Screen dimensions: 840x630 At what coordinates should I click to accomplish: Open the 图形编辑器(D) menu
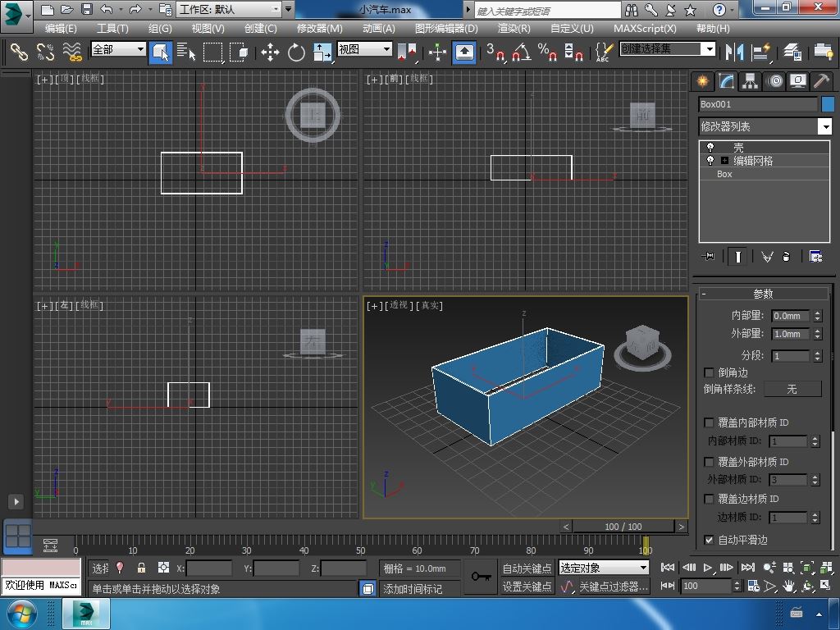(446, 29)
